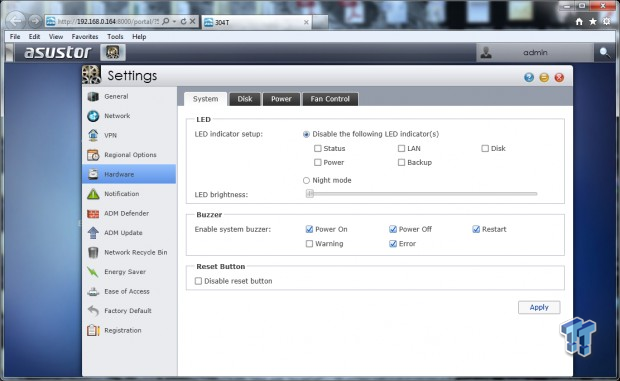Check the Disable reset button option

tap(198, 281)
